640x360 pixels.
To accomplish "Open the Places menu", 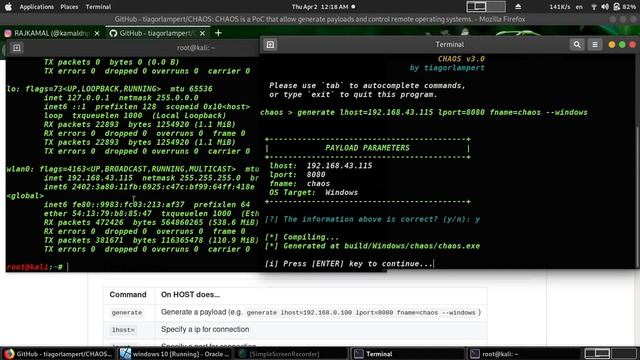I will click(x=69, y=7).
